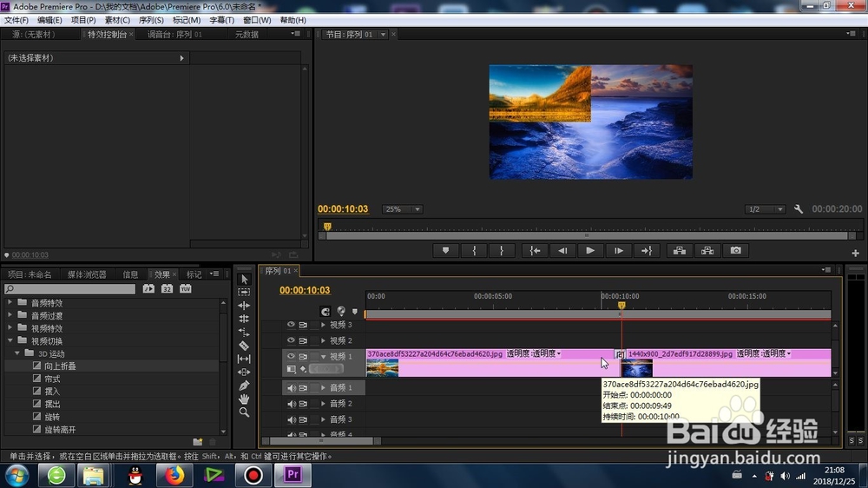Viewport: 868px width, 488px height.
Task: Open the 字幕(T) menu
Action: tap(221, 20)
